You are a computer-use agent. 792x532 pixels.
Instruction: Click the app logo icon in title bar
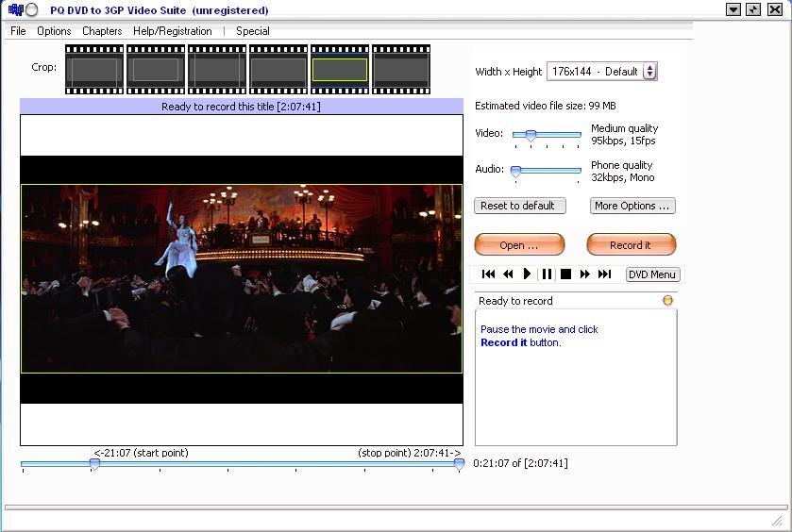tap(16, 9)
